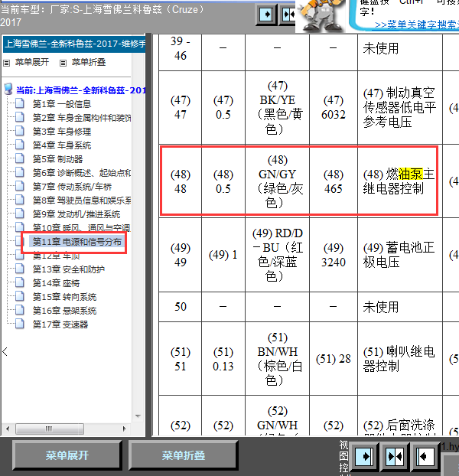Click the bottom left-arrow view control icon
The height and width of the screenshot is (476, 459).
point(425,456)
